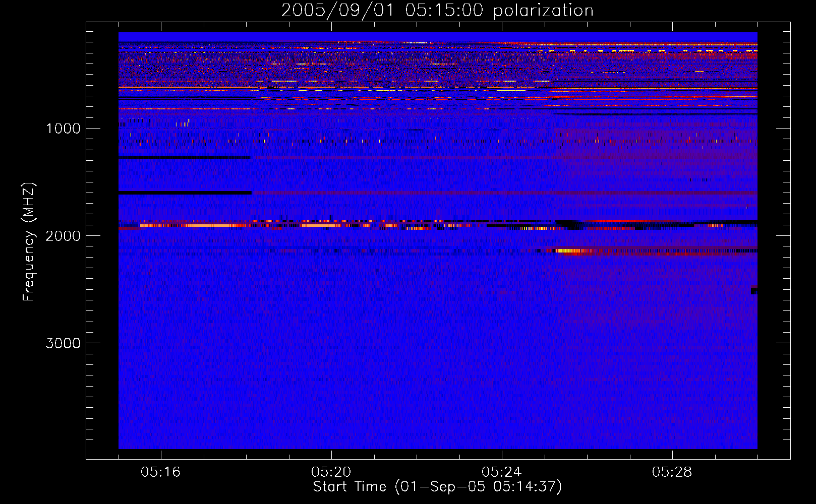Click the 05:20 time tick label
The width and height of the screenshot is (816, 504).
pos(331,472)
